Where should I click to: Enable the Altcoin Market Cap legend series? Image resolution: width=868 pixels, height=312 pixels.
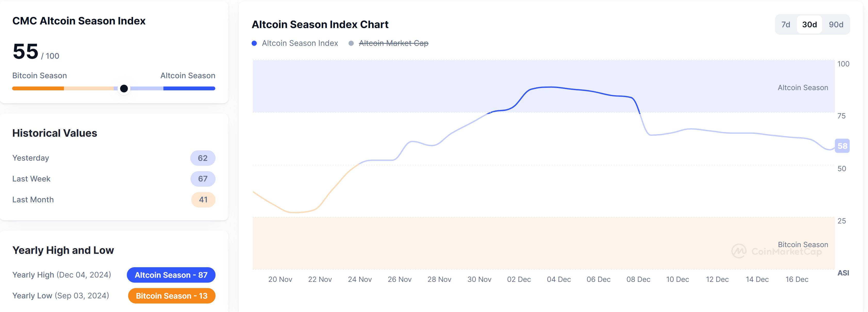tap(393, 43)
